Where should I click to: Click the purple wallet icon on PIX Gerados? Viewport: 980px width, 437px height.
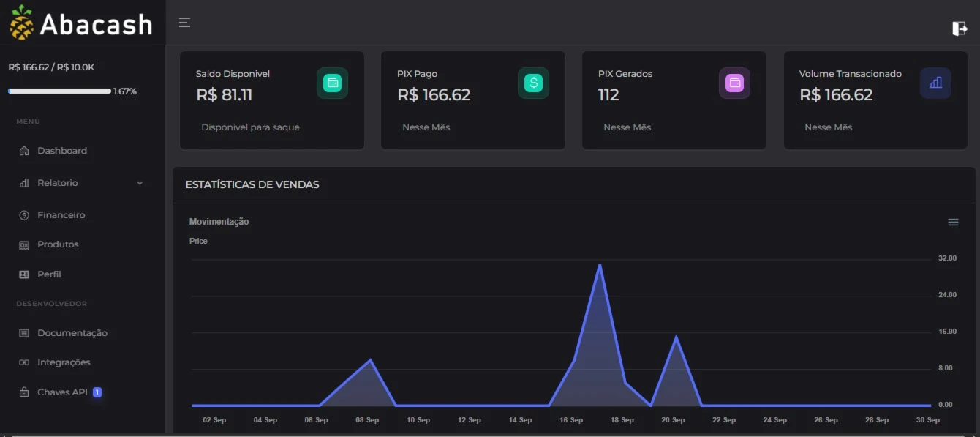734,83
